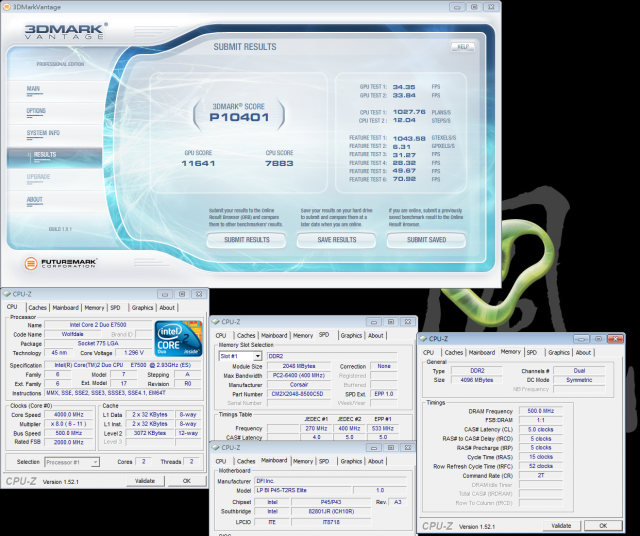Click CPU-Z icon in the CPU window title bar
The image size is (640, 536).
pyautogui.click(x=7, y=294)
